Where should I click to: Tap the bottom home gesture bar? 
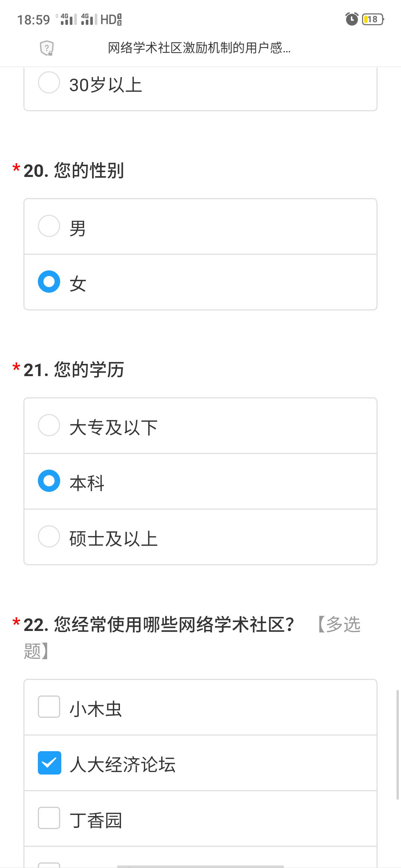[x=200, y=866]
